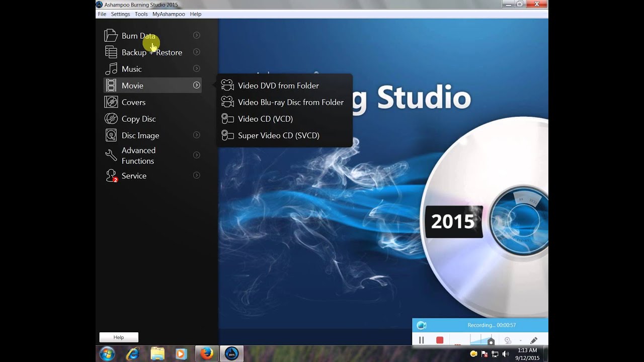Click the Music note icon
The image size is (644, 362).
point(111,69)
